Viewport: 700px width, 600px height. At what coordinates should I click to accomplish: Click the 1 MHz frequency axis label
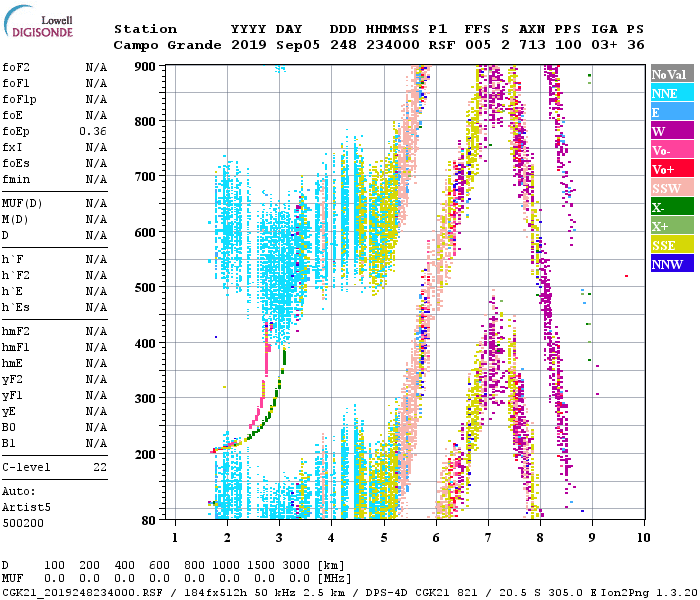click(x=175, y=538)
